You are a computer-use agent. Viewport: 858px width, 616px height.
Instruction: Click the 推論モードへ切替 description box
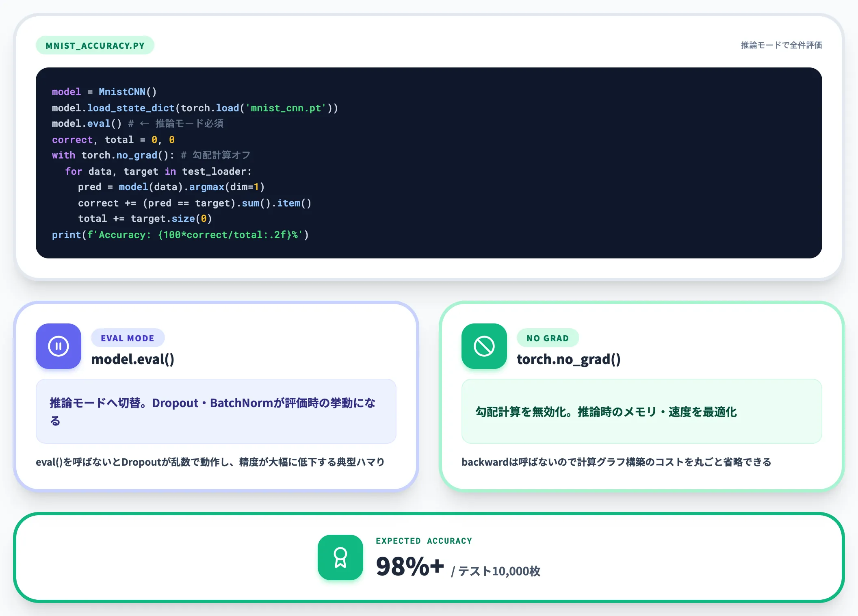coord(216,411)
